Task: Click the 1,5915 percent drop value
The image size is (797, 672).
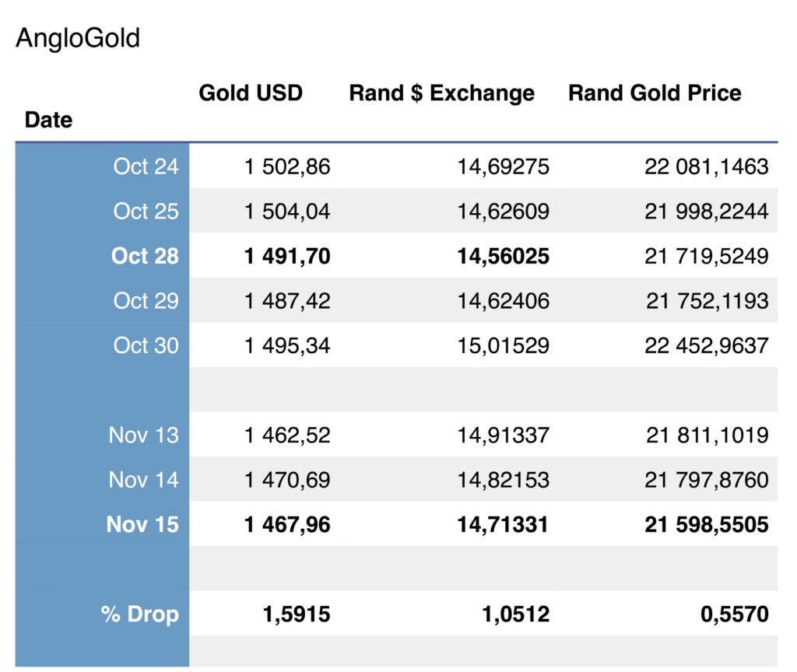Action: point(297,614)
